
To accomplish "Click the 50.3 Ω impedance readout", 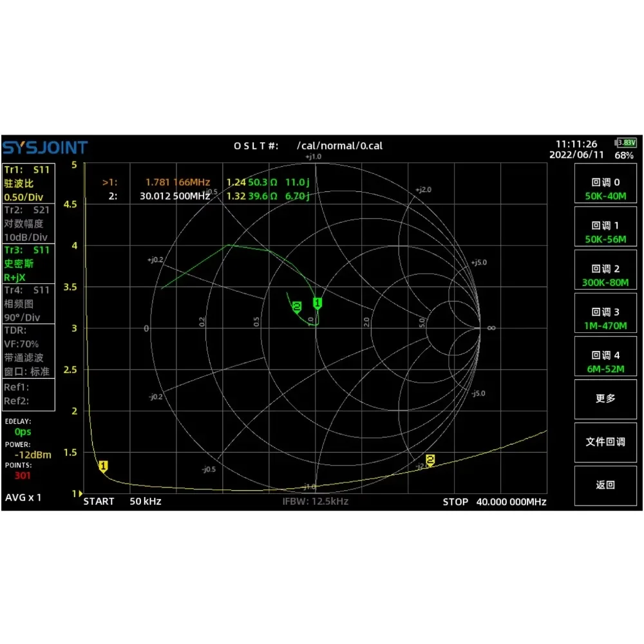I will tap(263, 182).
